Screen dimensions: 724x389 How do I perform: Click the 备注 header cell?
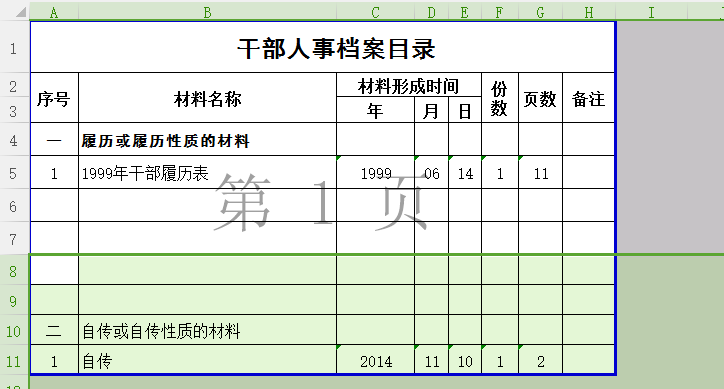coord(588,98)
